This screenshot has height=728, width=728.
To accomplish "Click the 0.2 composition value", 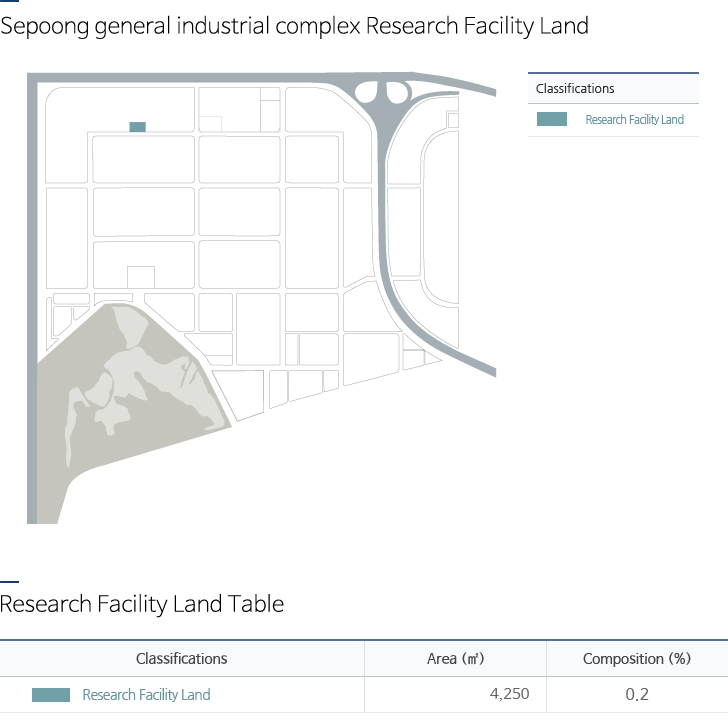I will point(637,695).
